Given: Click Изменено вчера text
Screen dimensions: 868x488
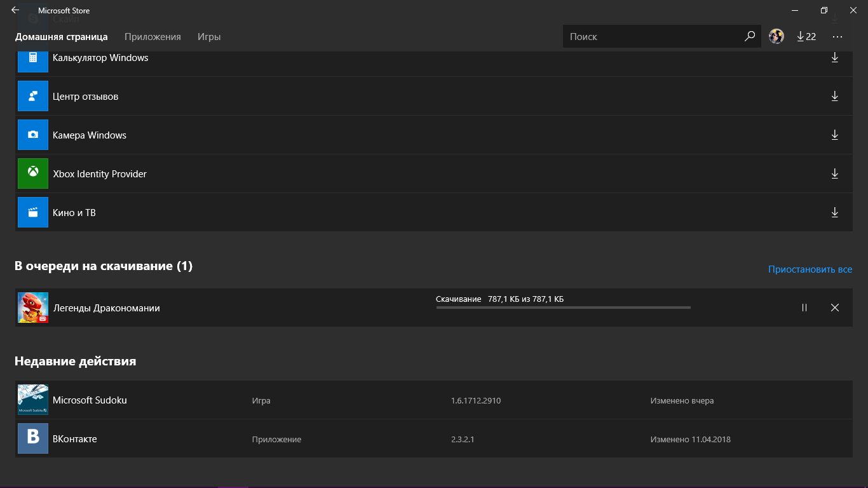Looking at the screenshot, I should pyautogui.click(x=682, y=401).
